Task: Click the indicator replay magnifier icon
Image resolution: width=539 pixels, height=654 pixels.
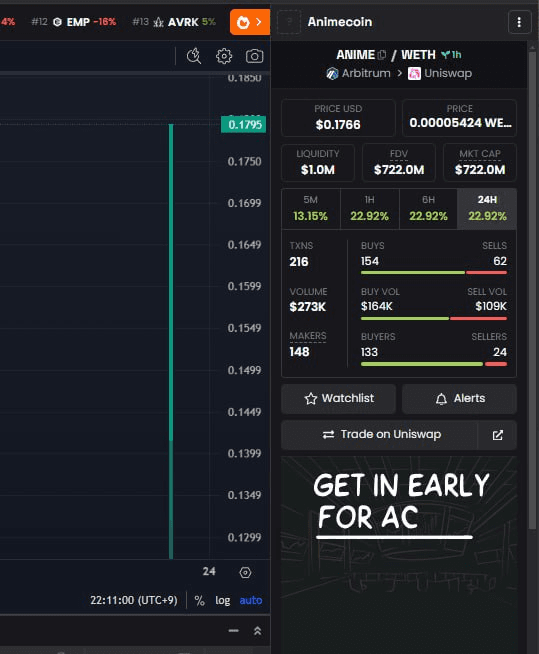Action: [x=194, y=56]
